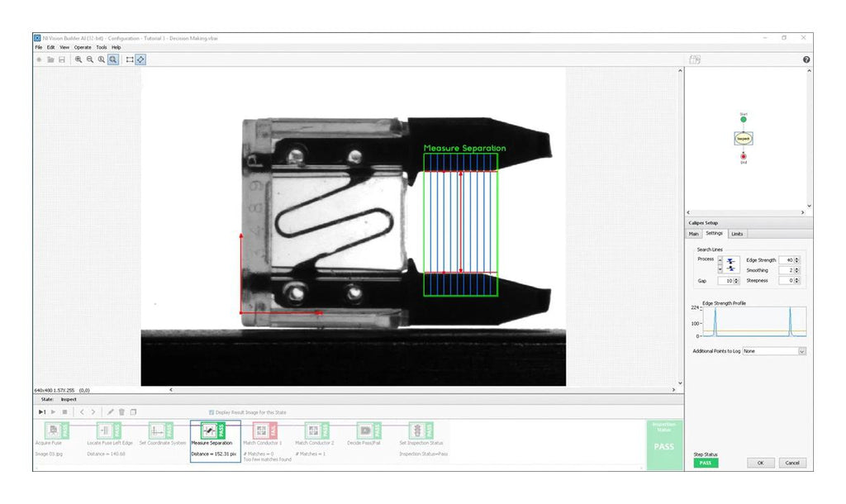Open the File menu
This screenshot has height=504, width=846.
38,47
